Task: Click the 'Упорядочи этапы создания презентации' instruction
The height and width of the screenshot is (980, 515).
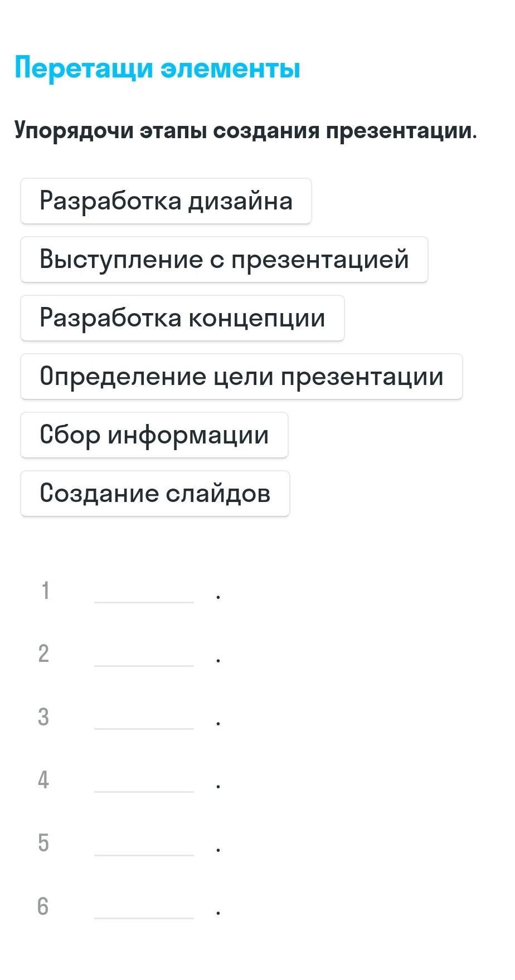Action: [x=246, y=131]
